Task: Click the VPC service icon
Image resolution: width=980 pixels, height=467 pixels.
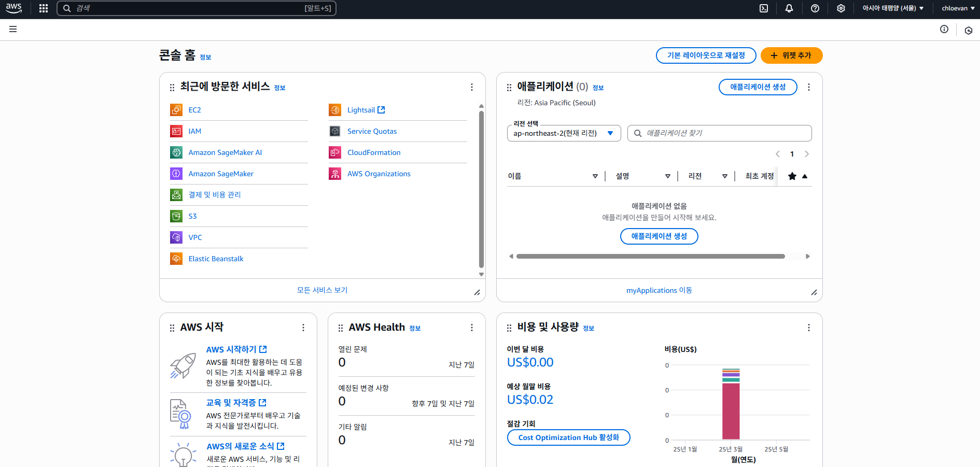Action: (176, 237)
